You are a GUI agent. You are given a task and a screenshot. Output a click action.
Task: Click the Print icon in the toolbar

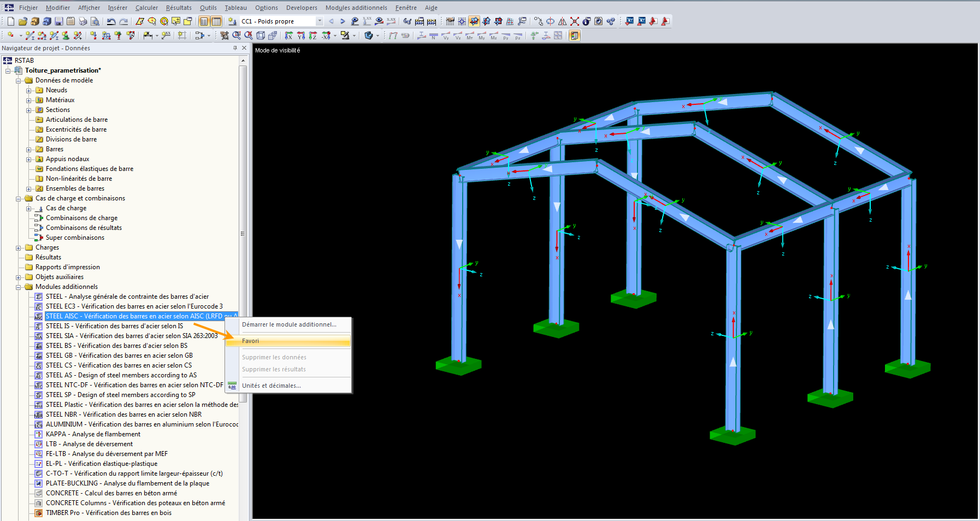click(82, 21)
